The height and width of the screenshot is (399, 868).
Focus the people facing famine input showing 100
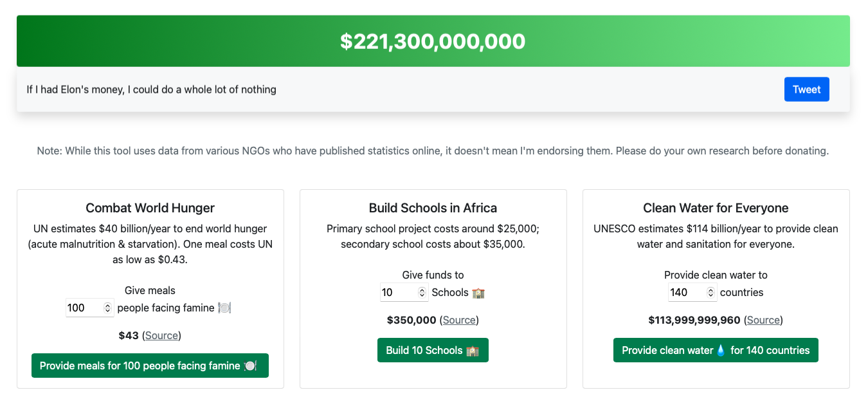coord(90,308)
